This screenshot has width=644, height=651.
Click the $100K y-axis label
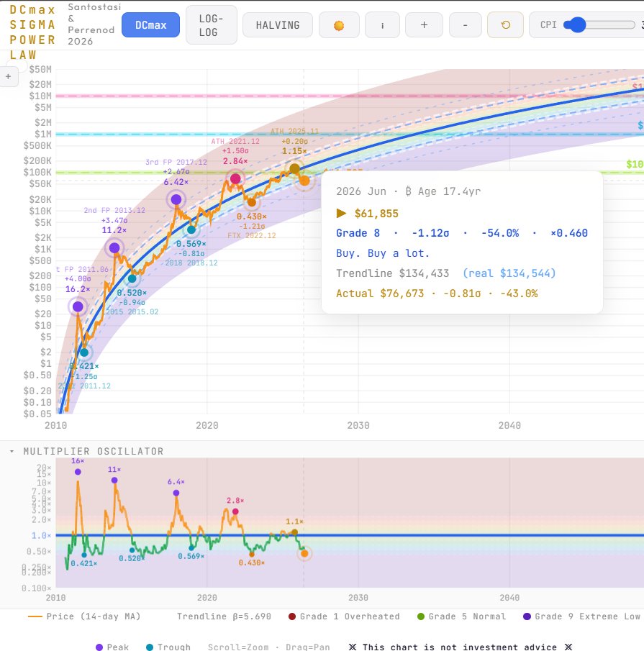pyautogui.click(x=38, y=173)
